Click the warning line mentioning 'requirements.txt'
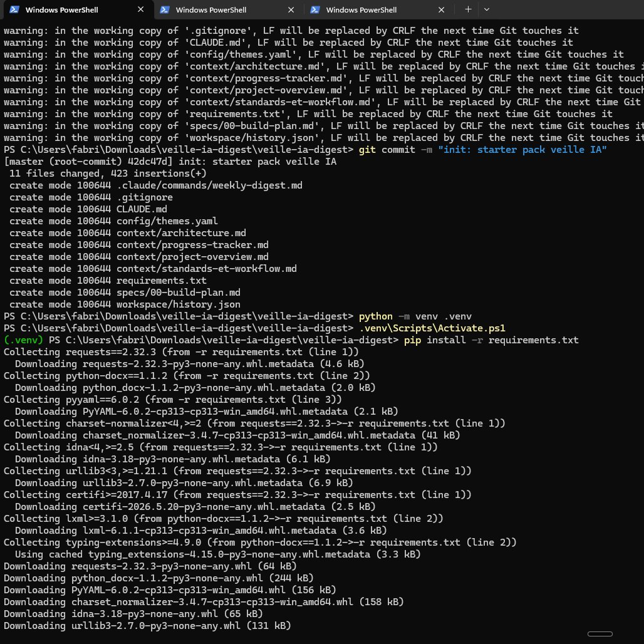644x644 pixels. click(308, 114)
